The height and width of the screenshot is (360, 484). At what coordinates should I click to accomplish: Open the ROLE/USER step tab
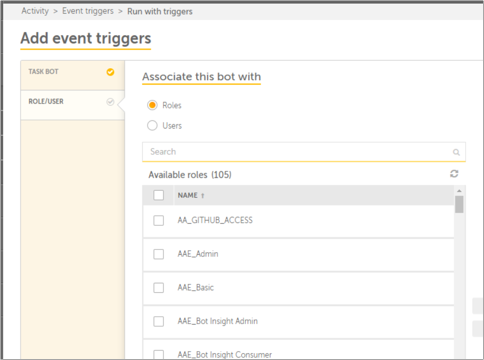[x=73, y=105]
